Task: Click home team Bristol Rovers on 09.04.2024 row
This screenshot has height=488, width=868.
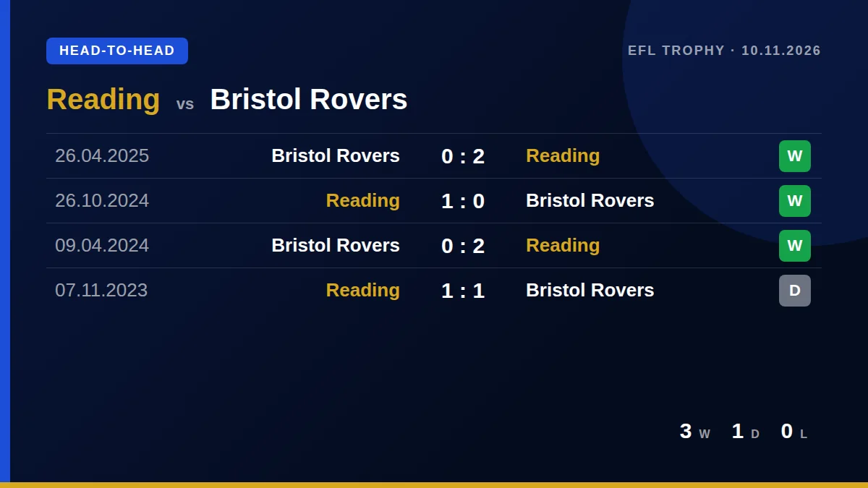Action: pyautogui.click(x=336, y=246)
